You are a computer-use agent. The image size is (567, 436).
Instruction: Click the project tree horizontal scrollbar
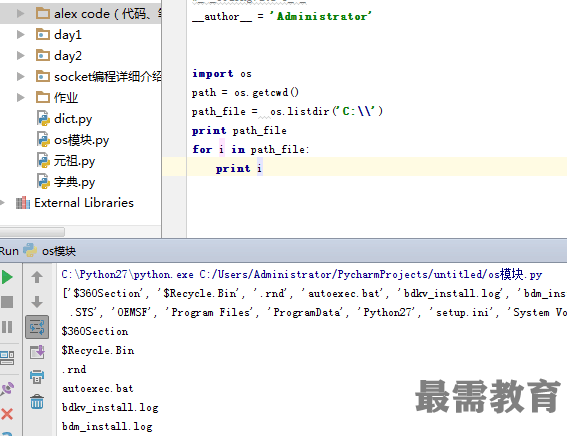click(x=32, y=231)
